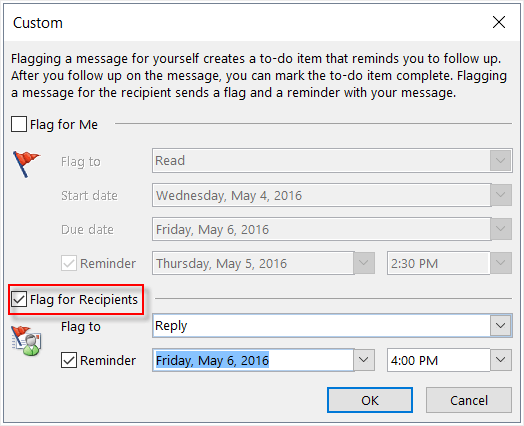
Task: Open the Start date dropdown arrow
Action: [501, 195]
